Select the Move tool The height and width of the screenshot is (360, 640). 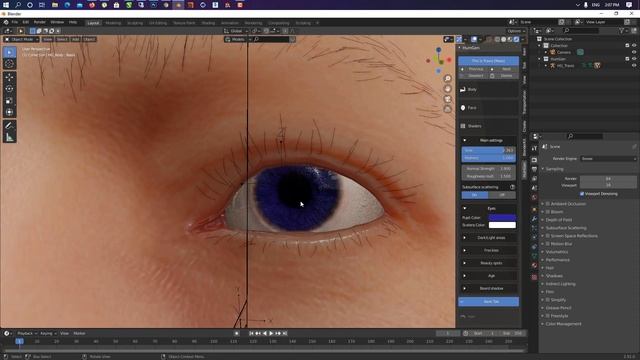pos(9,77)
